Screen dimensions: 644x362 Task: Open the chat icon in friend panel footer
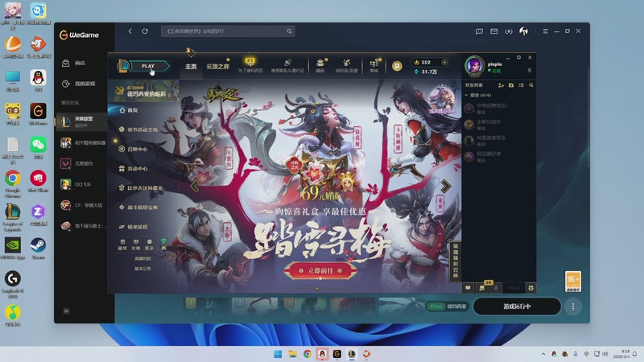click(x=468, y=288)
